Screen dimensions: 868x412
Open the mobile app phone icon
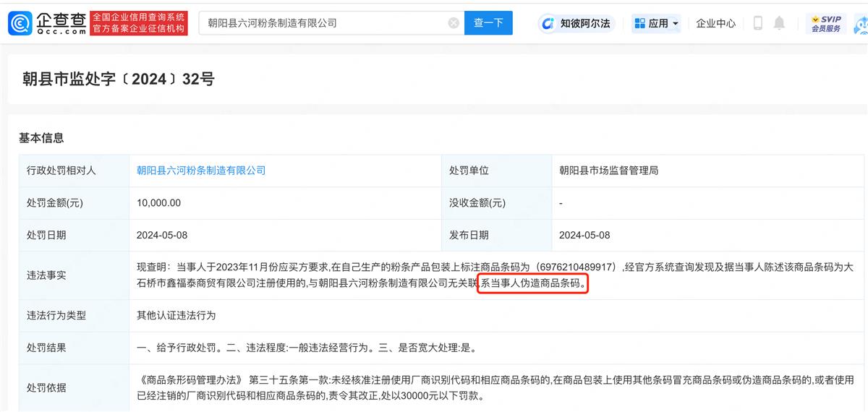click(x=758, y=23)
